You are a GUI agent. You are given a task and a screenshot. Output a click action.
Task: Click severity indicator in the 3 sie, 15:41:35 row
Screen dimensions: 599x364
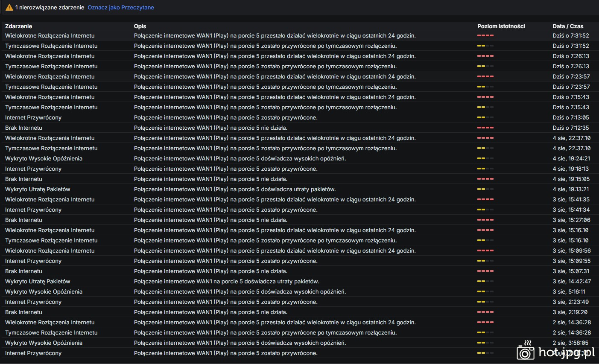[485, 199]
